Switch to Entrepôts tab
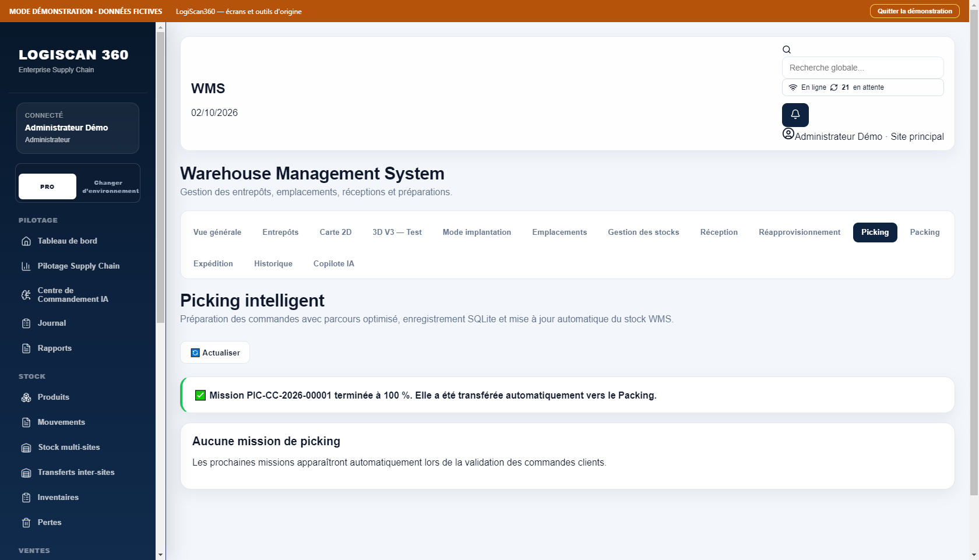 click(280, 232)
